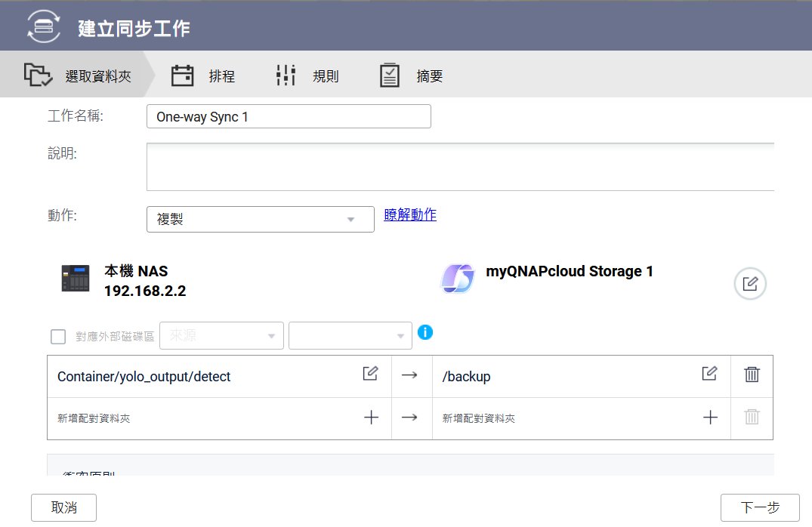Click the disabled trash icon in the new pair row
Screen dimensions: 812x527
coord(752,417)
